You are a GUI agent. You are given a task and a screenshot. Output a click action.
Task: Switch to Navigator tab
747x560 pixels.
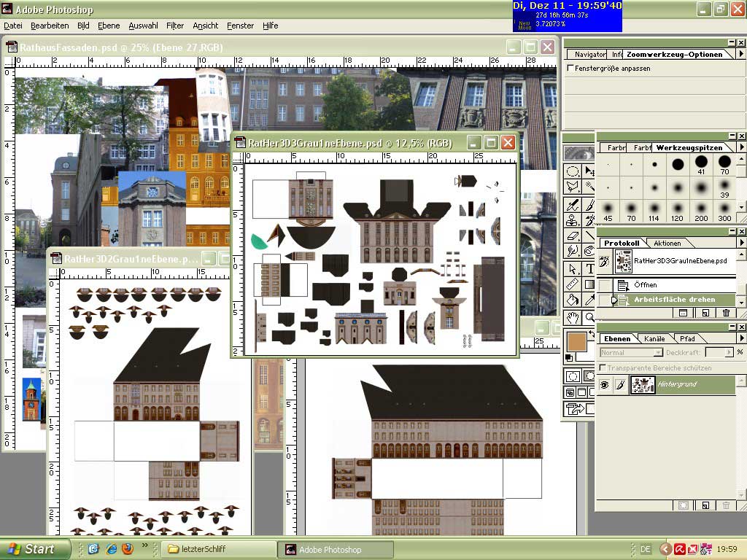[589, 54]
